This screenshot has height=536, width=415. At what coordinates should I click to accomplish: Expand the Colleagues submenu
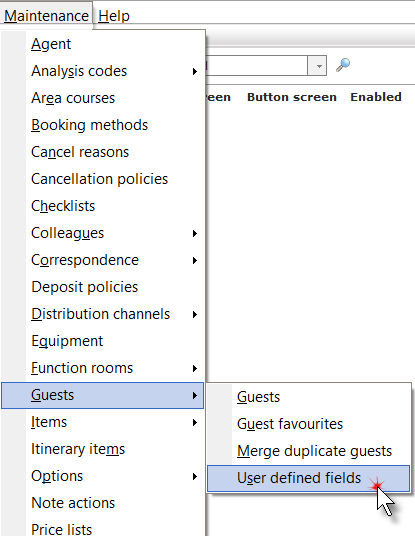coord(103,233)
